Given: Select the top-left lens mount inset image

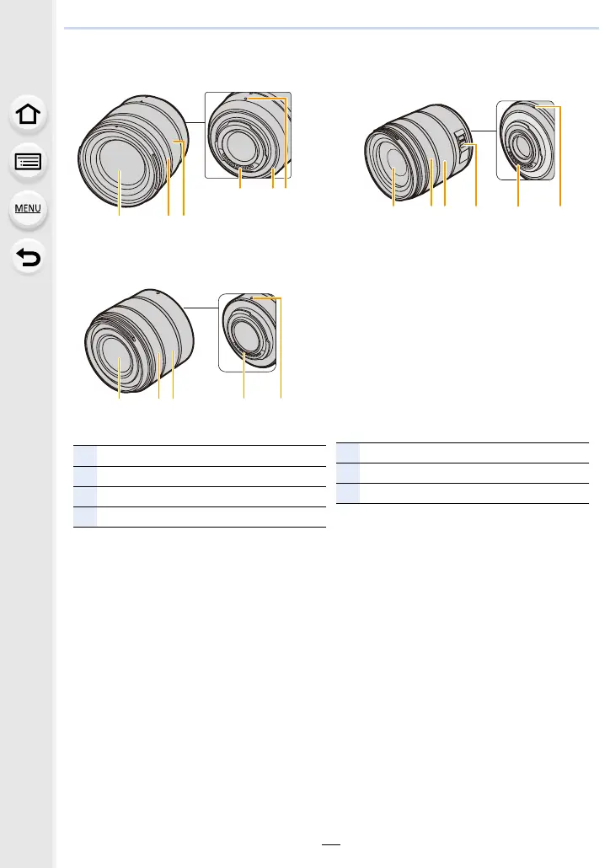Looking at the screenshot, I should pos(248,135).
